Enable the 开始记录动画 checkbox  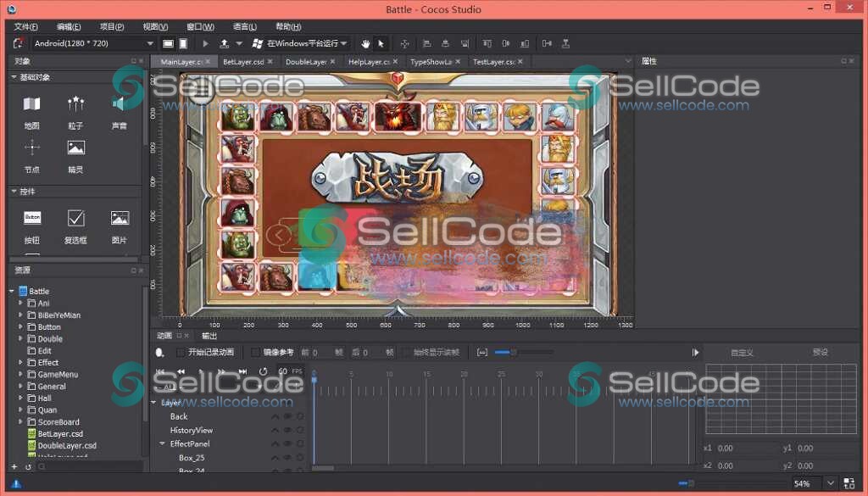coord(181,352)
